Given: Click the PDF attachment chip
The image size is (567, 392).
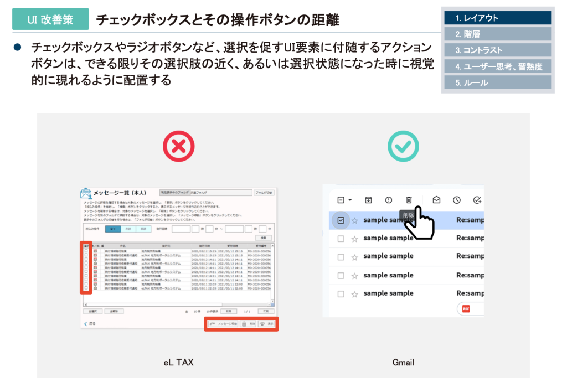Looking at the screenshot, I should tap(470, 309).
